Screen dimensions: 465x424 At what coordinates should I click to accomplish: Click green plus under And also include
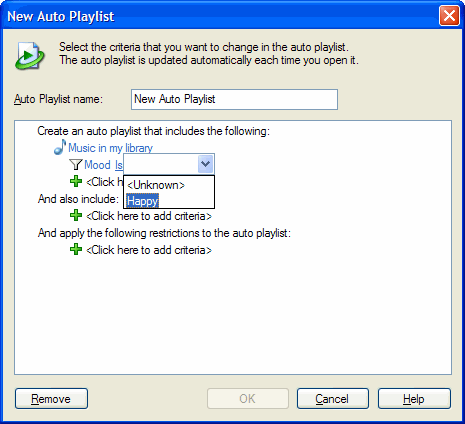click(76, 215)
